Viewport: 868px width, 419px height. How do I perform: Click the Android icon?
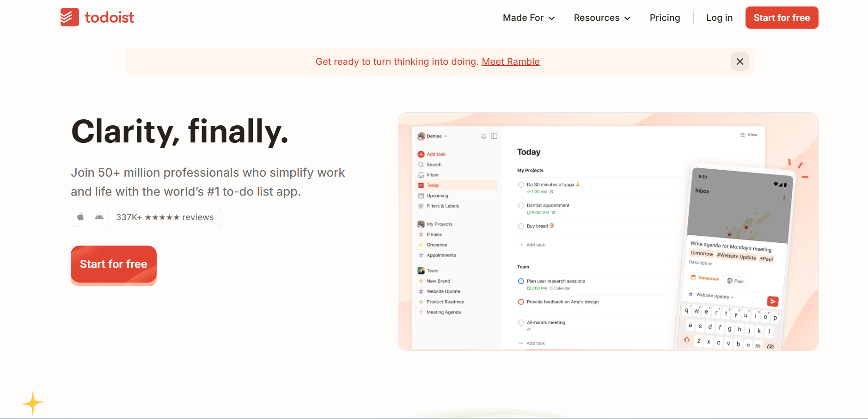point(99,217)
